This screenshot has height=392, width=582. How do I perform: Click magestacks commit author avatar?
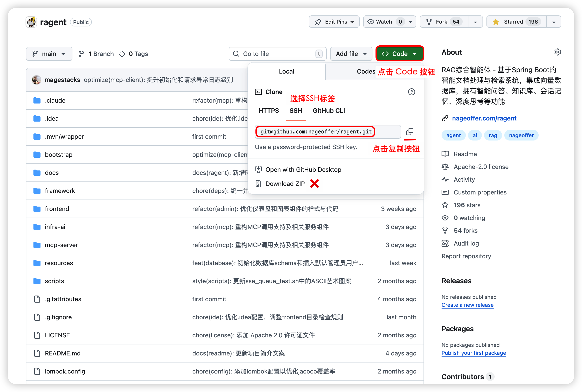[37, 80]
